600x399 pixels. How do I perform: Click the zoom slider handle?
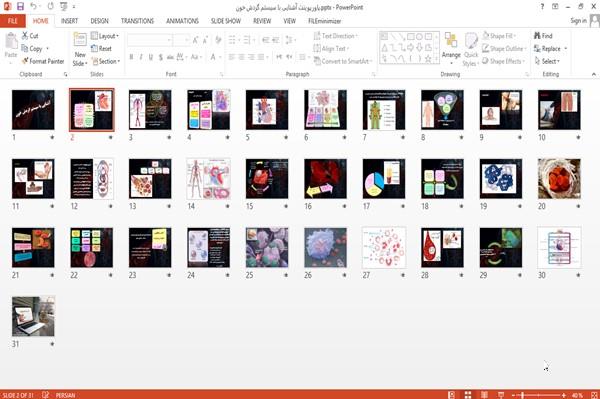523,395
